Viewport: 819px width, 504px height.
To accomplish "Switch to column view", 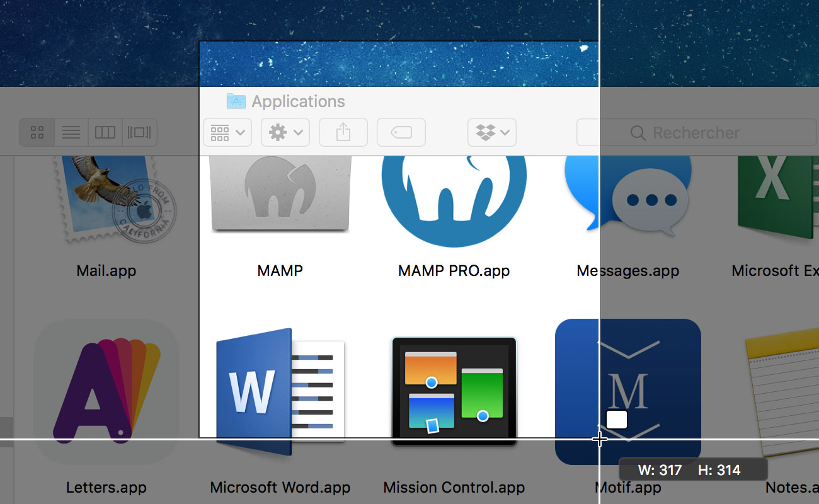I will [x=105, y=132].
